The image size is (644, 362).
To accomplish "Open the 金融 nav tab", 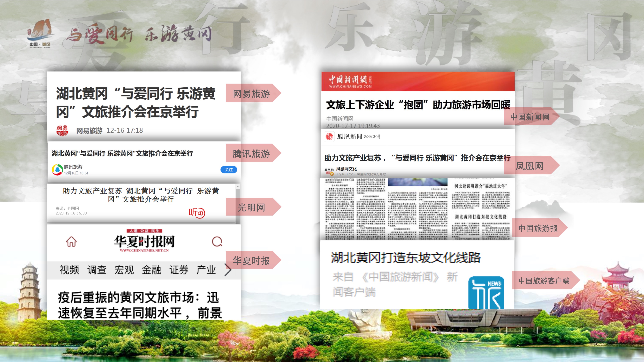I will (x=151, y=270).
